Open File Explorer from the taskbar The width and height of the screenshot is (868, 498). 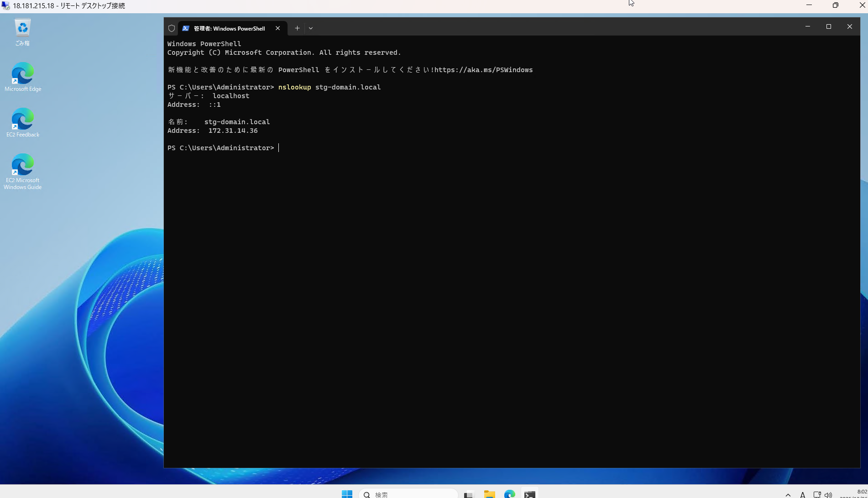point(489,494)
